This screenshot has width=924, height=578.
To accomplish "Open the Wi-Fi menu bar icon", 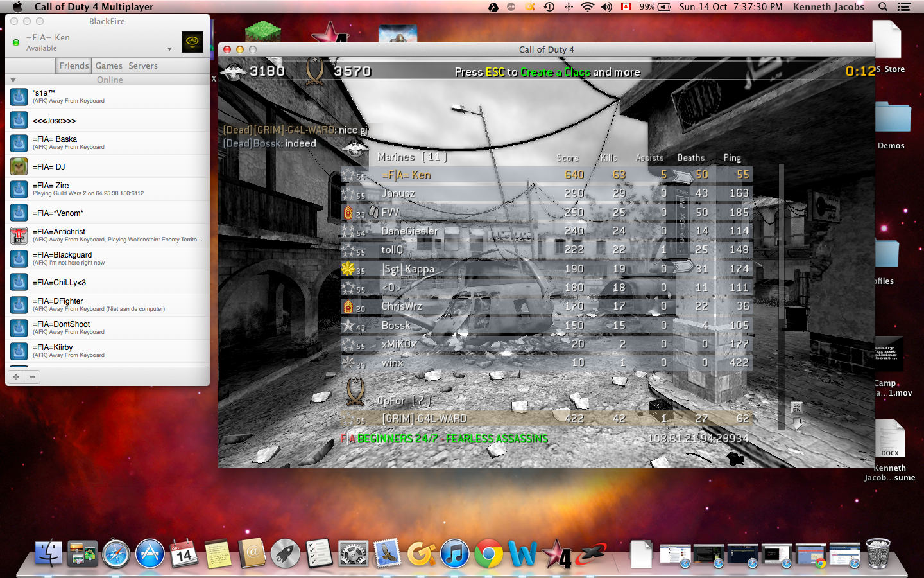I will [587, 6].
